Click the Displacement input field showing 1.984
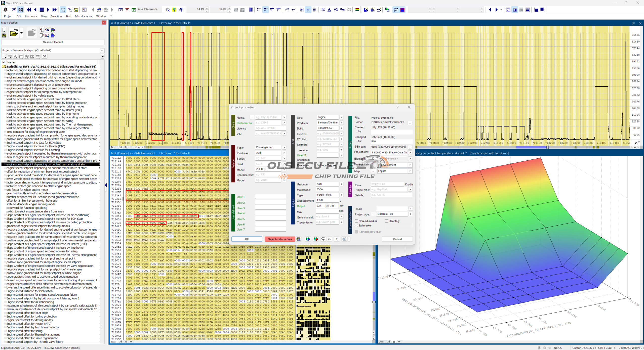The width and height of the screenshot is (644, 350). (327, 200)
